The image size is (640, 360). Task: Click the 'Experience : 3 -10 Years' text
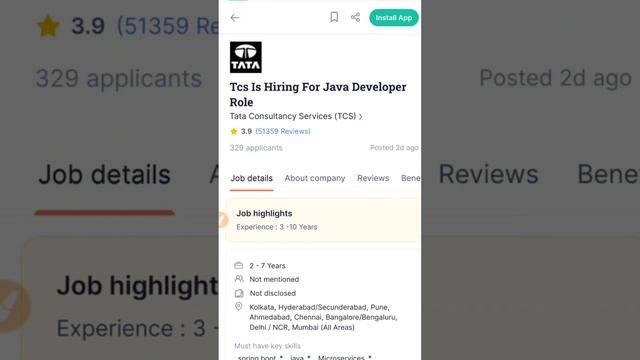[277, 227]
